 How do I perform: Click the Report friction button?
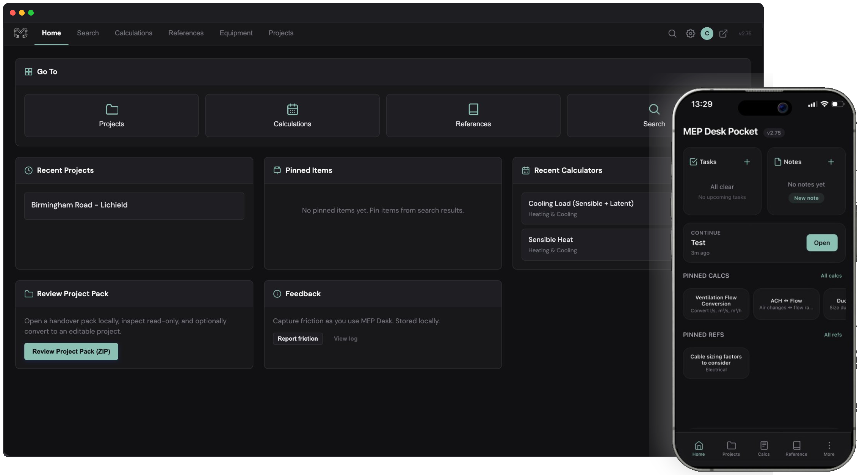(298, 338)
